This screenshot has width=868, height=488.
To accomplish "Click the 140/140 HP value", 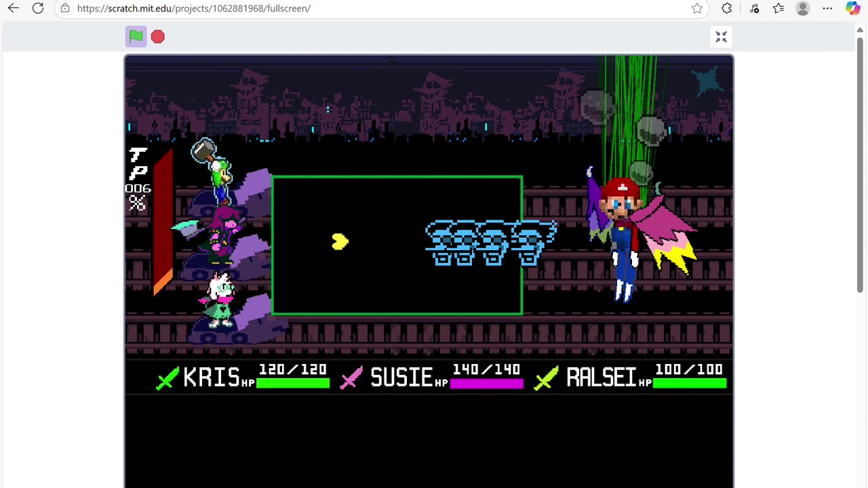I will (486, 370).
